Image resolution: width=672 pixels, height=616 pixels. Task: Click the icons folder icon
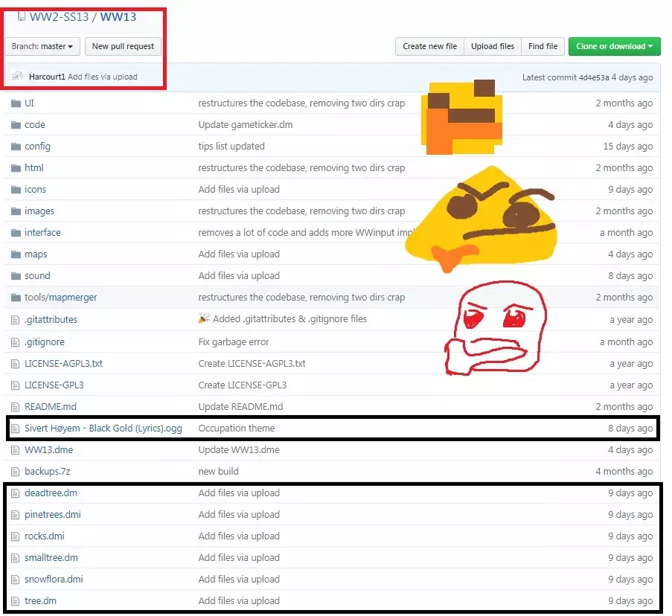pyautogui.click(x=16, y=190)
